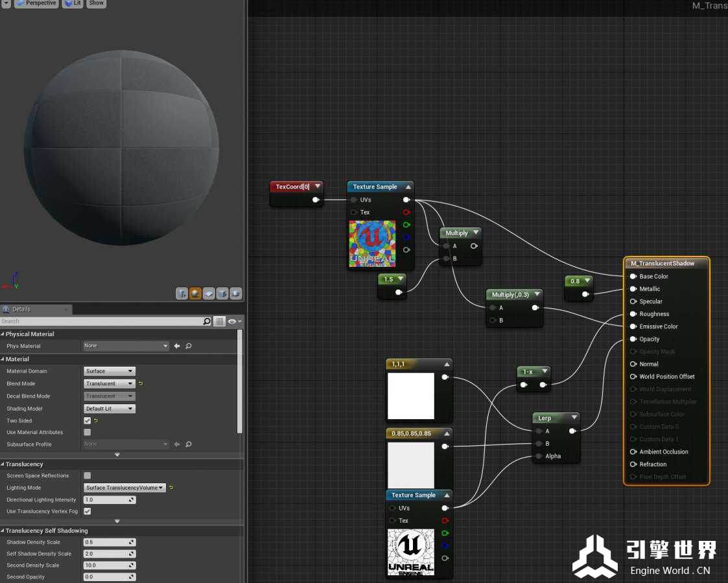
Task: Select the plane preview mesh icon
Action: point(209,293)
